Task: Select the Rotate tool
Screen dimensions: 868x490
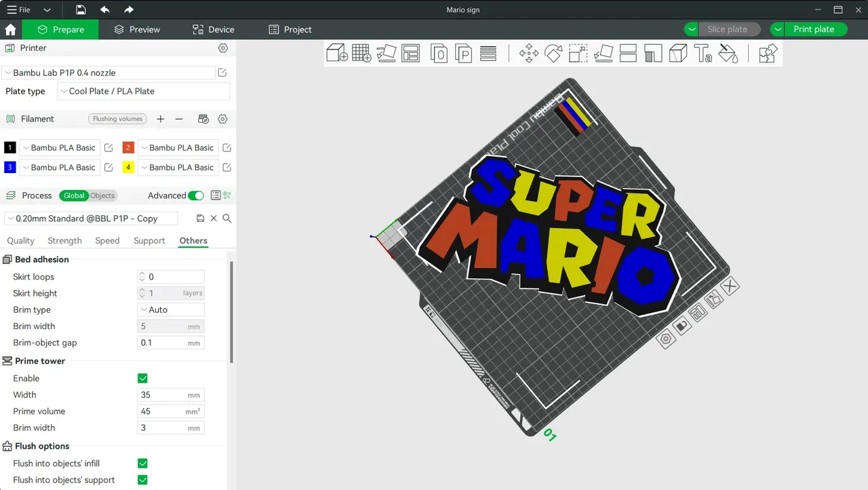Action: (553, 53)
